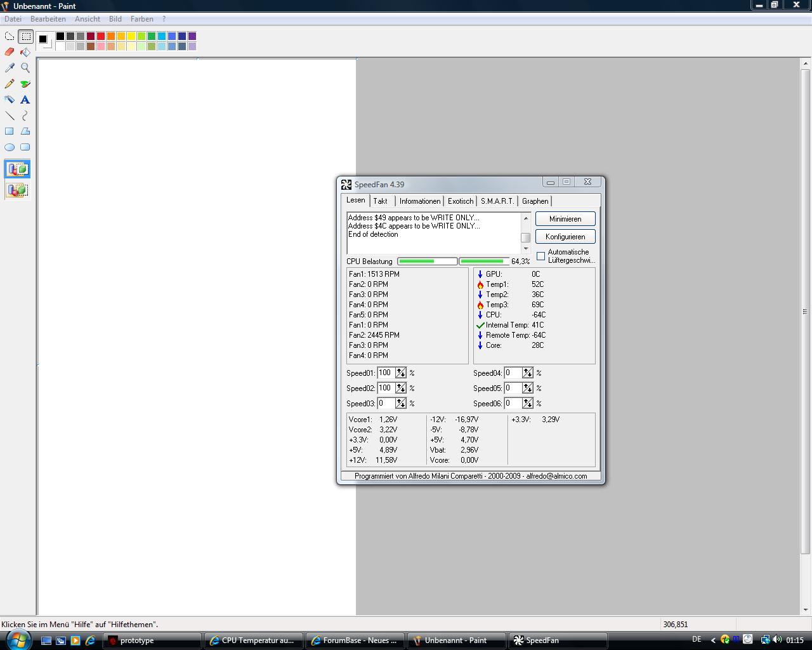Viewport: 812px width, 650px height.
Task: Open the prototype taskbar button
Action: coord(153,640)
